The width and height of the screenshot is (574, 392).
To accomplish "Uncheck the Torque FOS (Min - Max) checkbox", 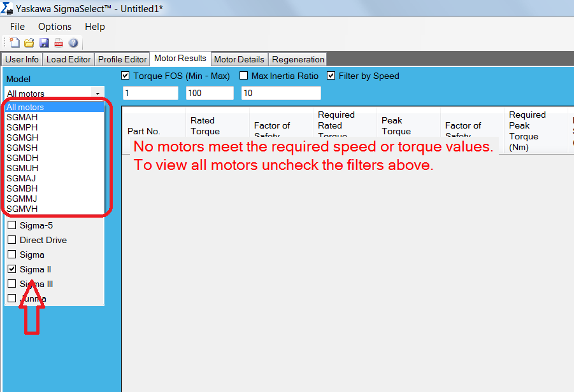I will coord(126,76).
